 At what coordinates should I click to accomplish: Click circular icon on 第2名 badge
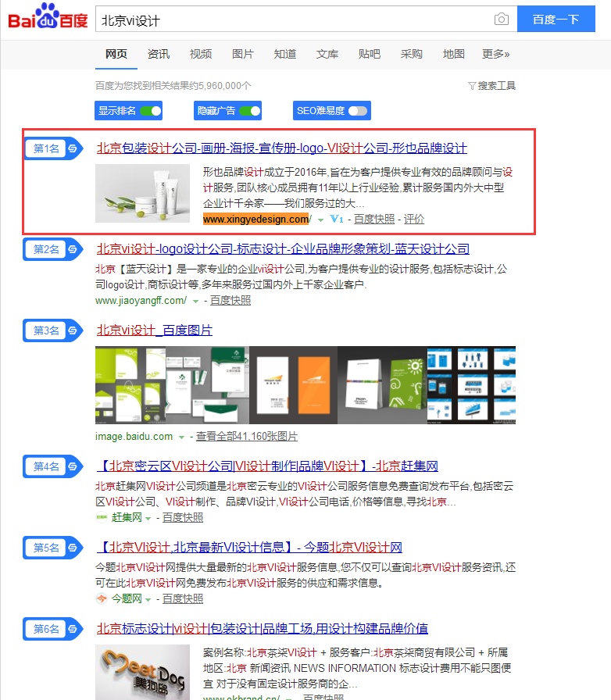pos(73,249)
